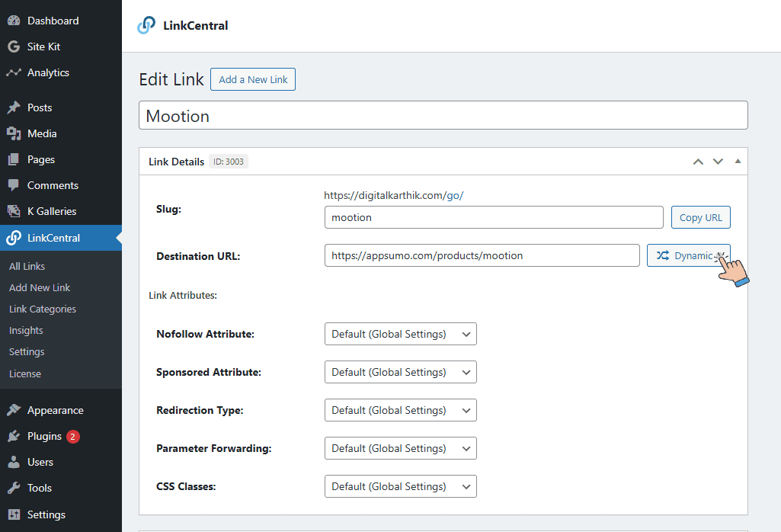Click the Analytics chart icon

(14, 72)
